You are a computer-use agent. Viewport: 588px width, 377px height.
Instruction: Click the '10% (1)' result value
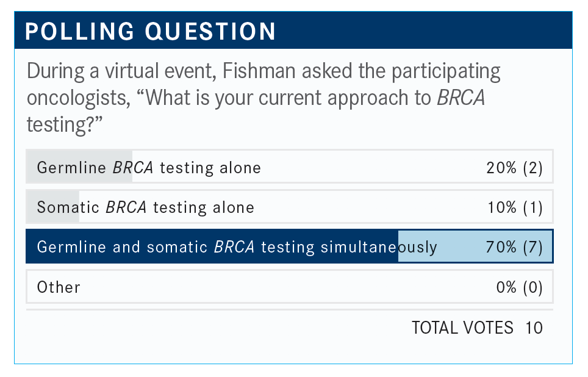[515, 207]
